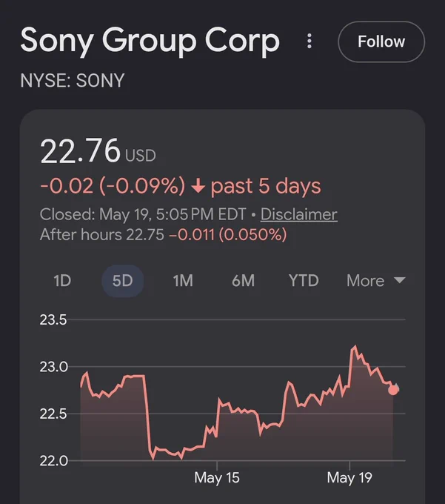Click the More dropdown arrow
Image resolution: width=445 pixels, height=504 pixels.
tap(399, 280)
